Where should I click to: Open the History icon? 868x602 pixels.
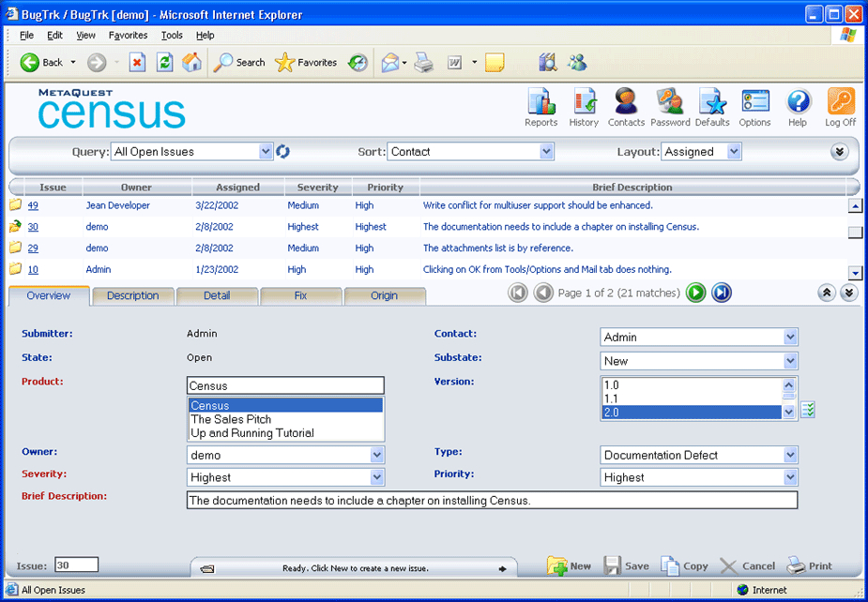click(584, 101)
